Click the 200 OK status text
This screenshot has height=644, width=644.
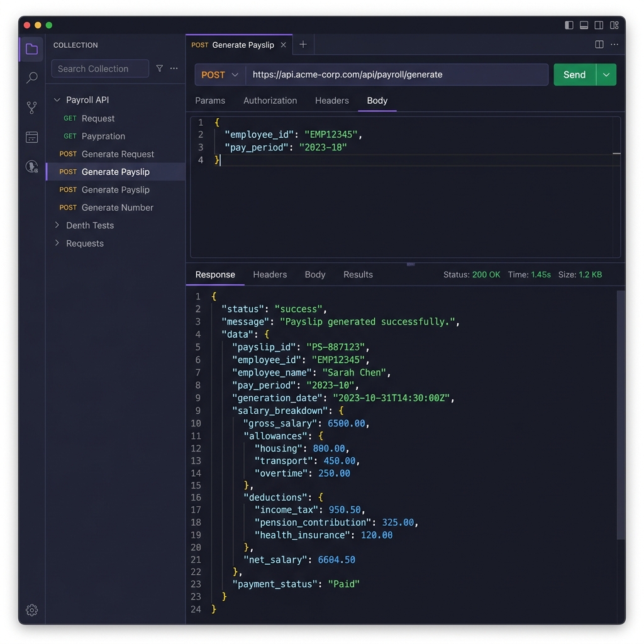tap(486, 274)
